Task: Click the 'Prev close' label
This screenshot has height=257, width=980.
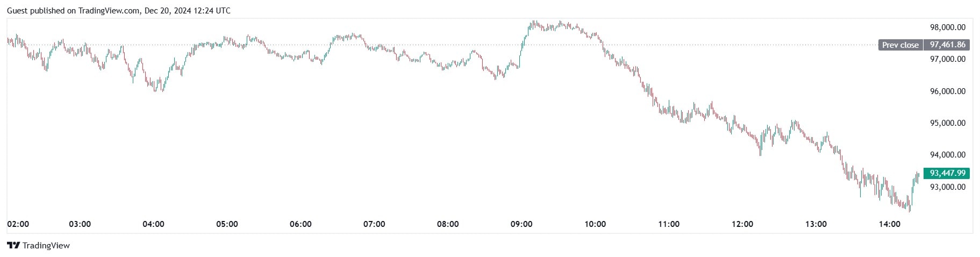Action: (x=900, y=45)
